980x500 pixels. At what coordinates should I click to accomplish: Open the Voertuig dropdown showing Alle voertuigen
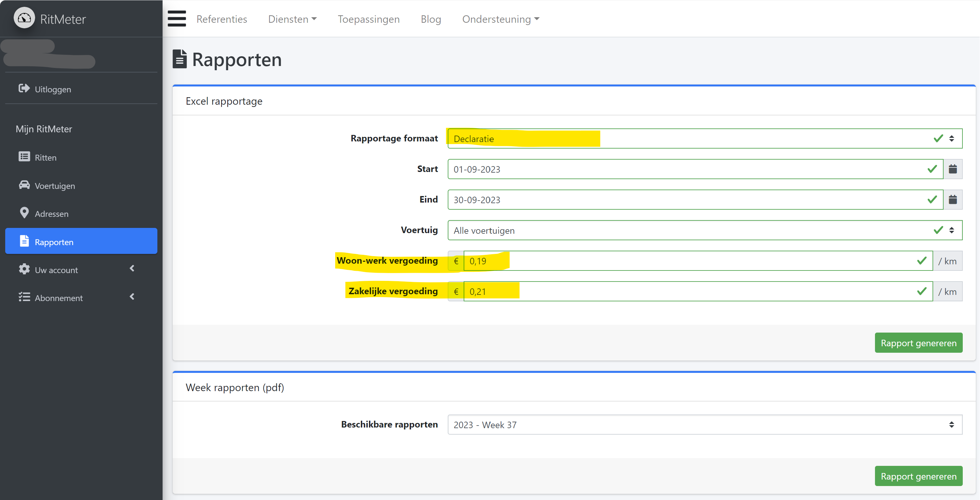click(x=705, y=230)
